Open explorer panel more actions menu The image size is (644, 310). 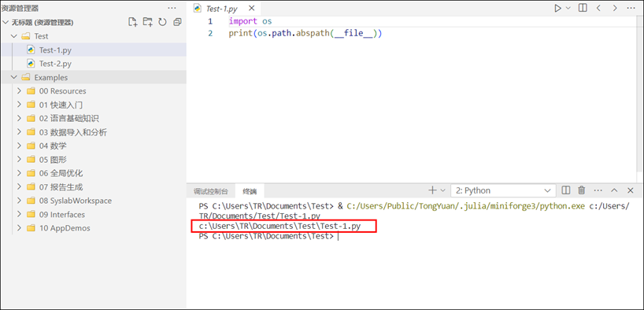[x=172, y=8]
